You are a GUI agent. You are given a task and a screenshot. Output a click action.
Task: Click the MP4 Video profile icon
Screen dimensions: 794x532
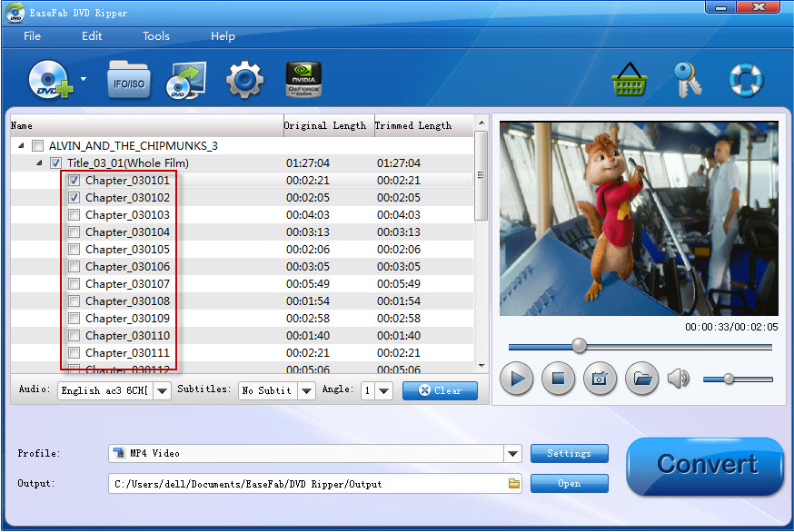click(119, 453)
